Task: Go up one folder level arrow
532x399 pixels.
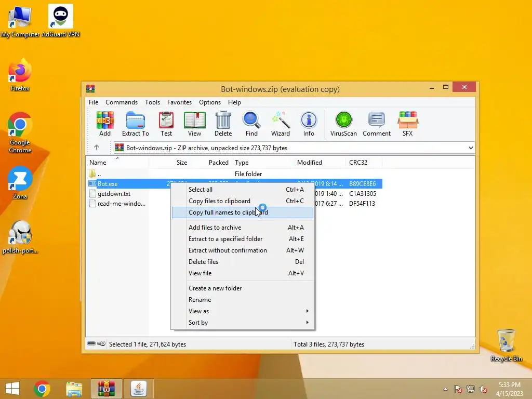Action: (97, 148)
